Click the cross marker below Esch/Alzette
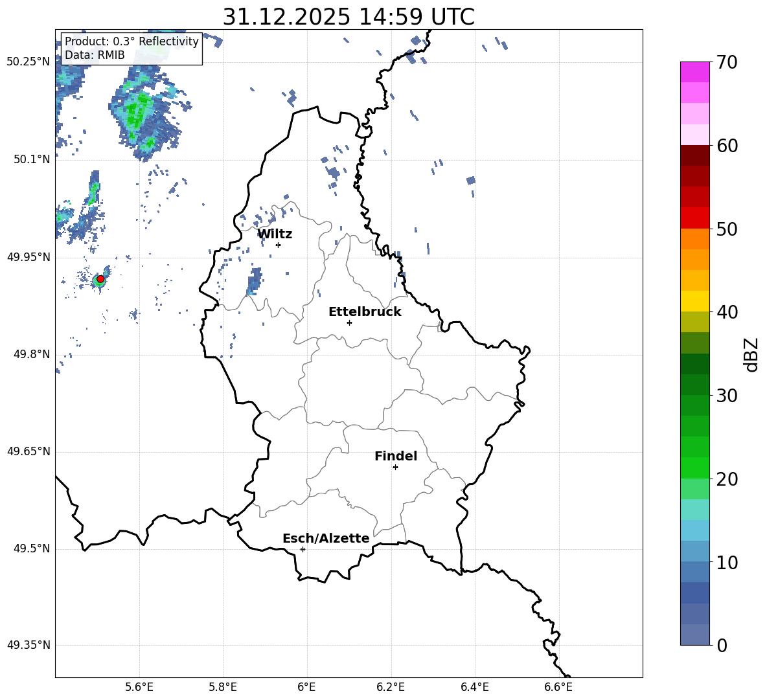The height and width of the screenshot is (700, 767). click(x=303, y=549)
